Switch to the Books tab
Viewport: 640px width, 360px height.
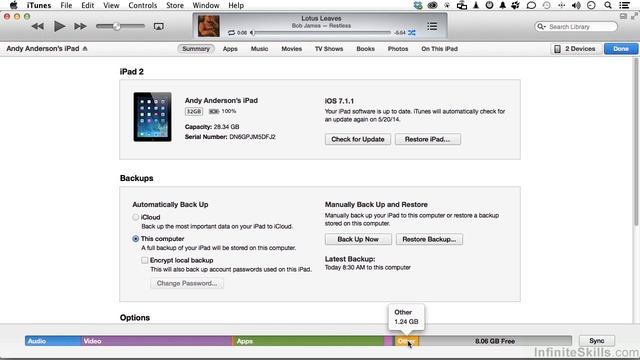(x=365, y=49)
